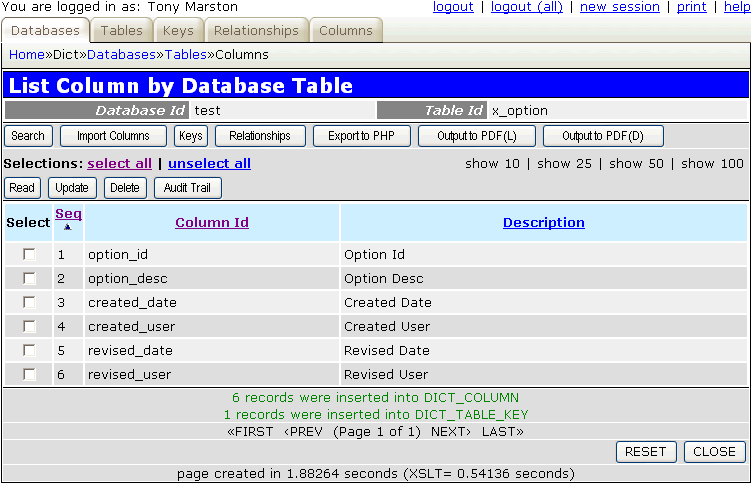
Task: Toggle the option_desc row checkbox
Action: coord(29,279)
